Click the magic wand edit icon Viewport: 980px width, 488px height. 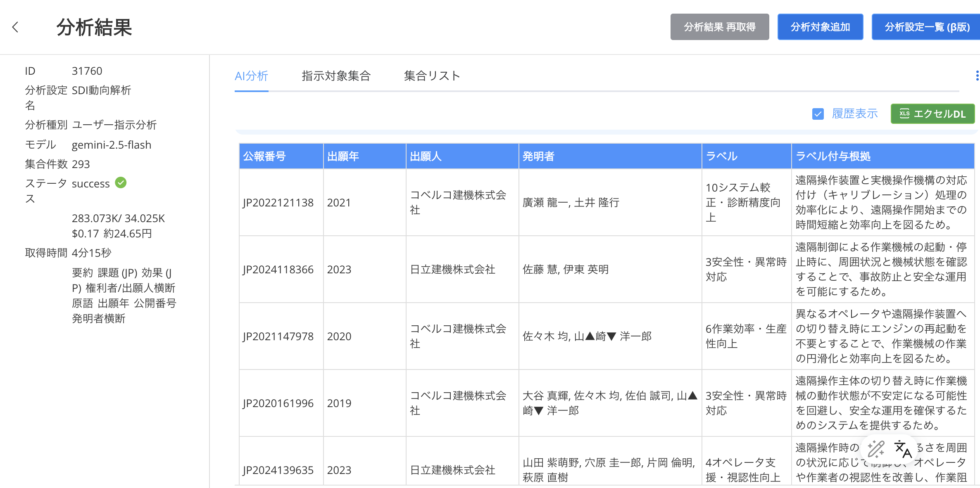[x=875, y=449]
